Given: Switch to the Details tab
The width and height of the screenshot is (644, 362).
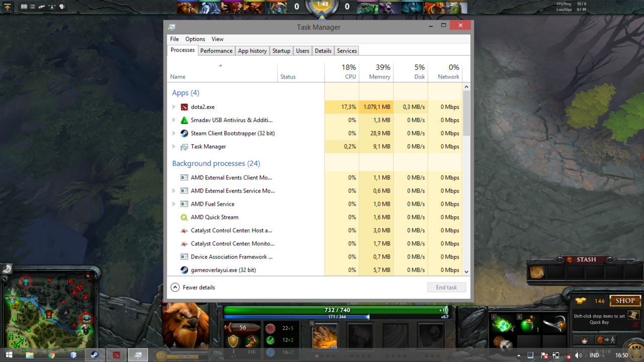Looking at the screenshot, I should point(323,51).
